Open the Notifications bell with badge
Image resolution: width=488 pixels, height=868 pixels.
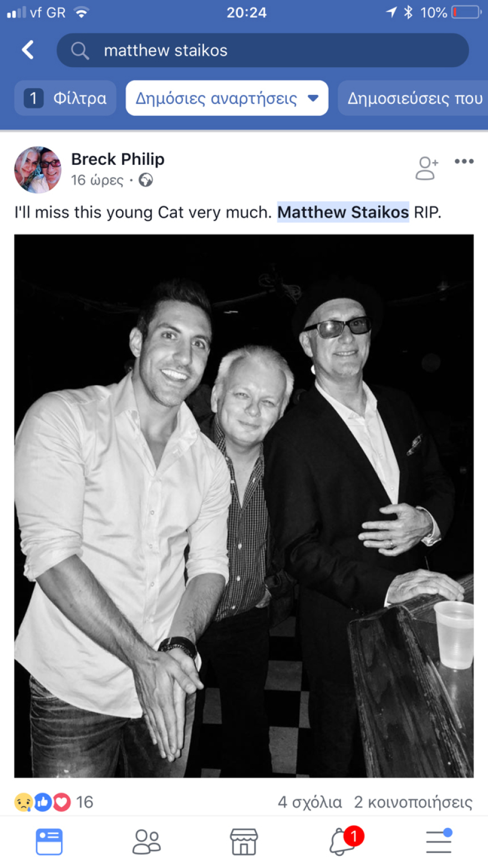click(x=345, y=840)
